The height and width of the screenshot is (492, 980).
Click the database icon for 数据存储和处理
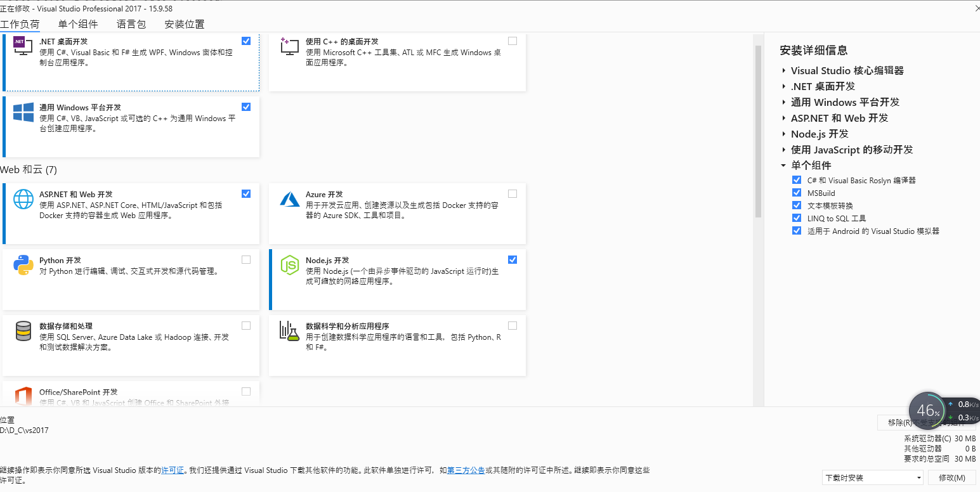(x=23, y=331)
